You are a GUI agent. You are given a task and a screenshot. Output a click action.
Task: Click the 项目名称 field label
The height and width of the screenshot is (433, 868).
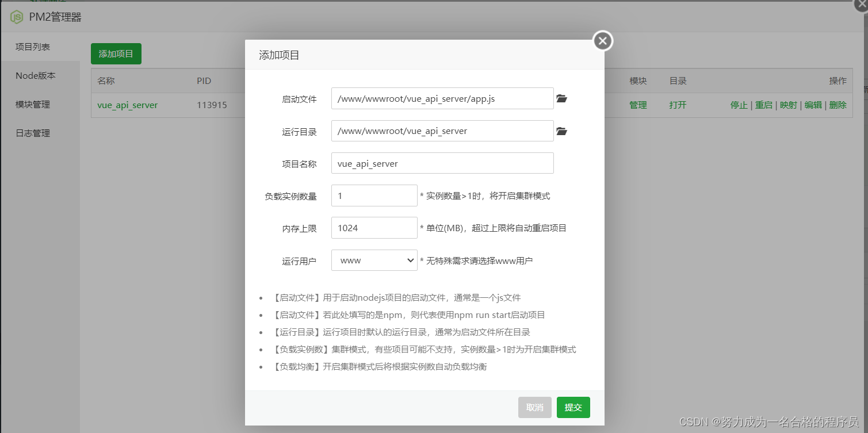pos(299,164)
